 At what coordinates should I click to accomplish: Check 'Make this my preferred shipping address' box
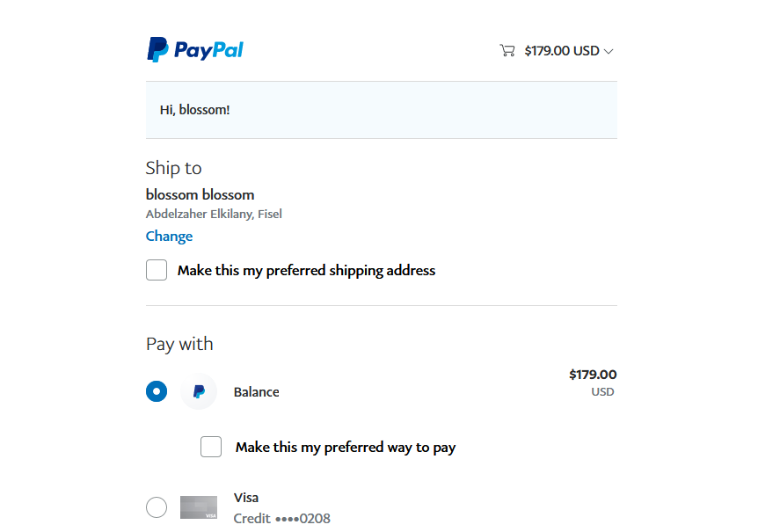(x=157, y=270)
